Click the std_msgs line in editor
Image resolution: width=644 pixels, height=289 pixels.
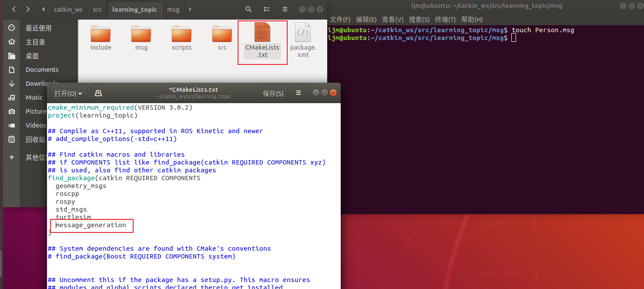tap(71, 209)
